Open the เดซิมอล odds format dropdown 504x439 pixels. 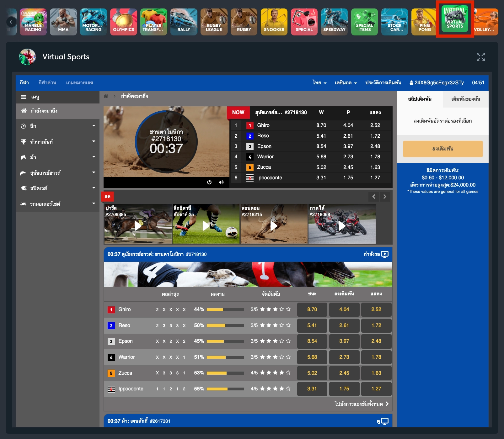pyautogui.click(x=346, y=83)
